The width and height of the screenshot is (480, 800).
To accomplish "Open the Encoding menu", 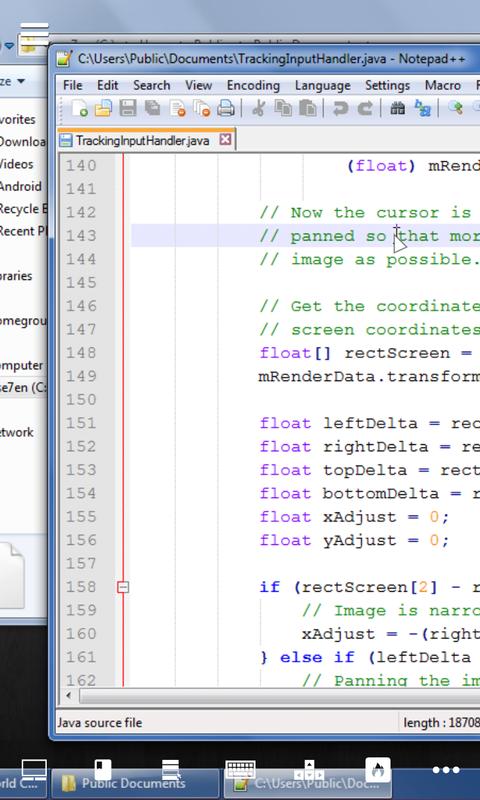I will coord(253,85).
